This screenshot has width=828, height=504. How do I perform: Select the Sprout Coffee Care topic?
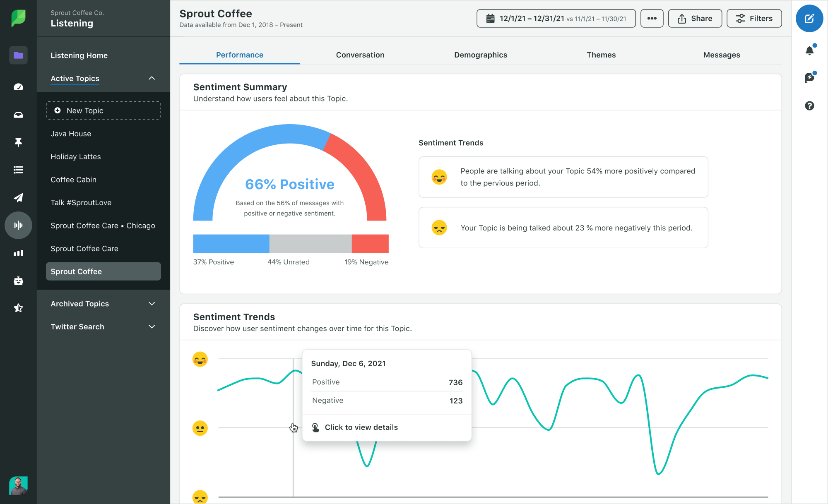(84, 248)
